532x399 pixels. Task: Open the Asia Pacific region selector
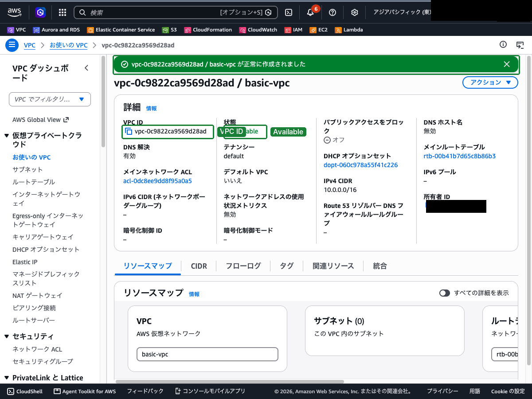coord(402,12)
